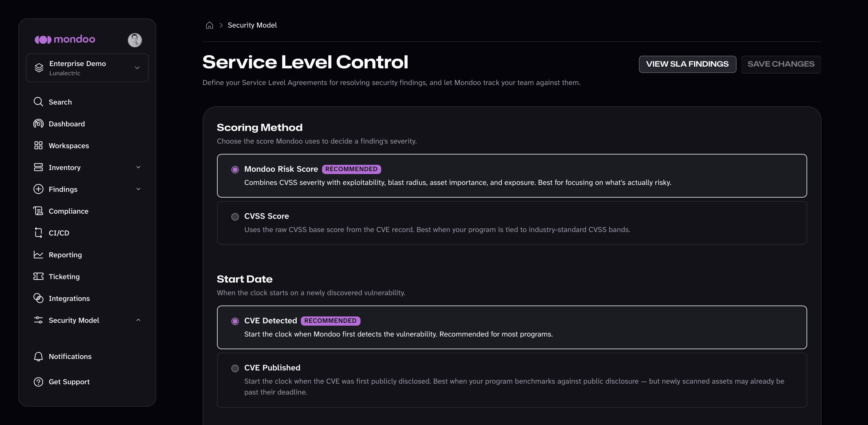The height and width of the screenshot is (425, 868).
Task: Click the Integrations overlapping circles icon
Action: click(x=38, y=298)
